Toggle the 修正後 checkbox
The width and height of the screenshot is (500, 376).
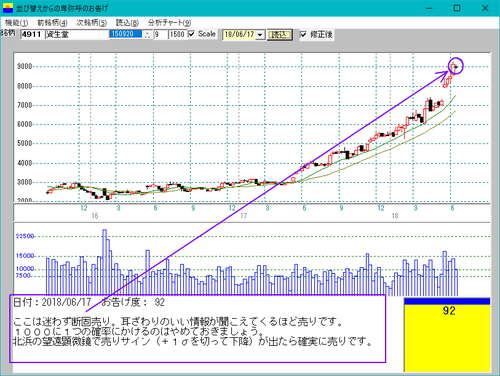click(303, 34)
